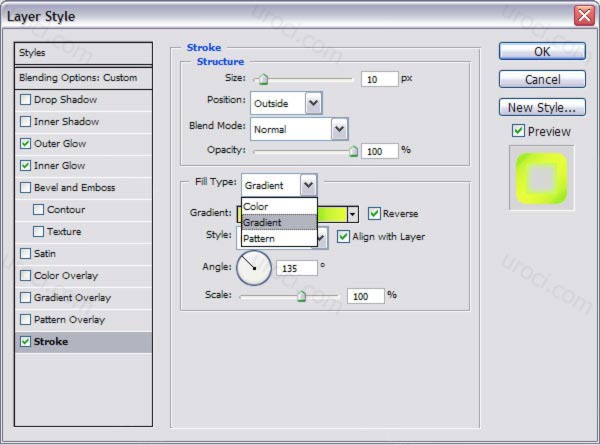Click the New Style button

542,107
